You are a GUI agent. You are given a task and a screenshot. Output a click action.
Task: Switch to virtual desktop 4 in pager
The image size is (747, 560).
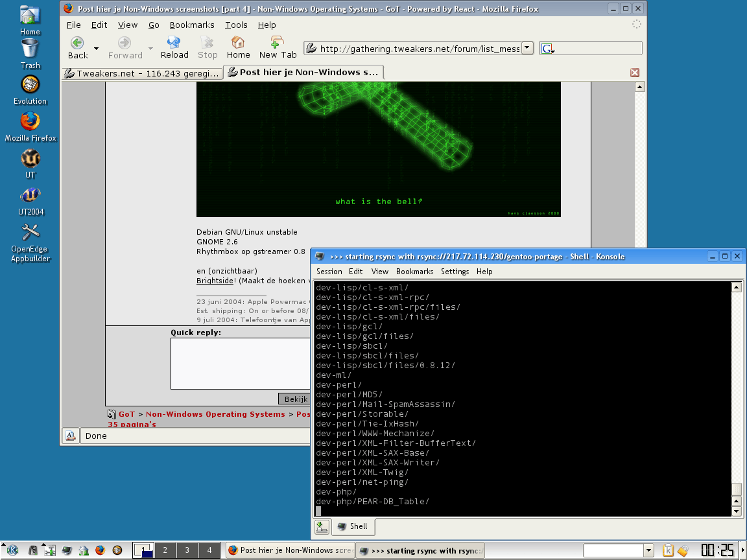209,550
